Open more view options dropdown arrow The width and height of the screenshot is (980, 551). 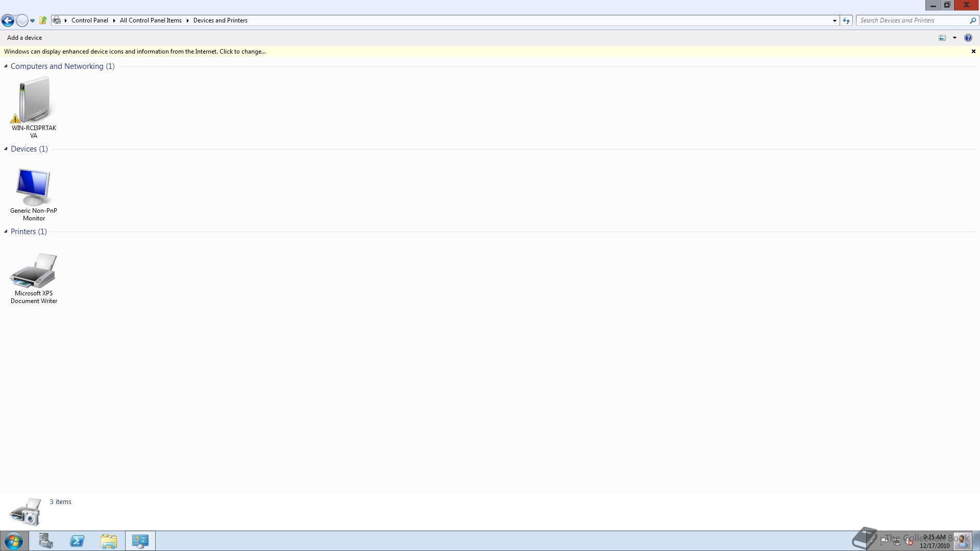tap(954, 38)
